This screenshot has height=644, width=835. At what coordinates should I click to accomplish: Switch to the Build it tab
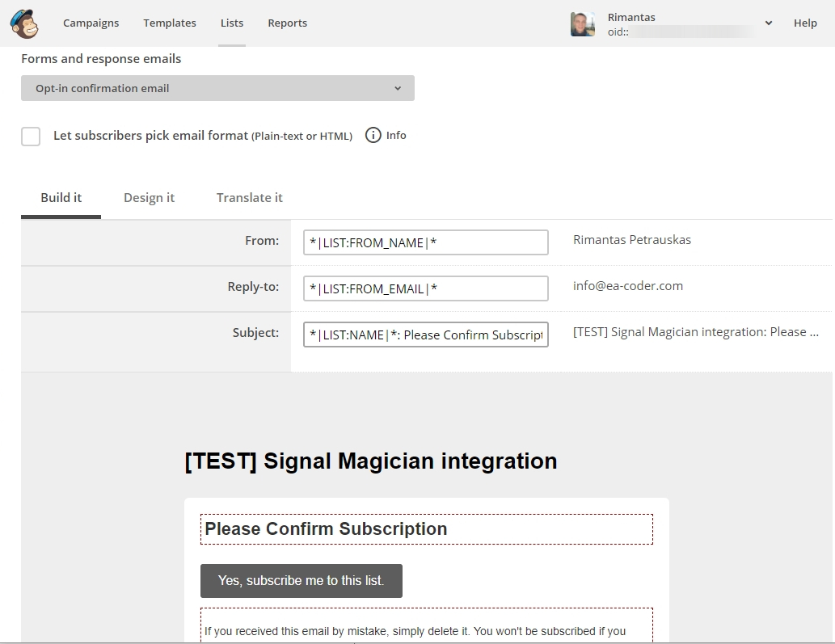[61, 198]
